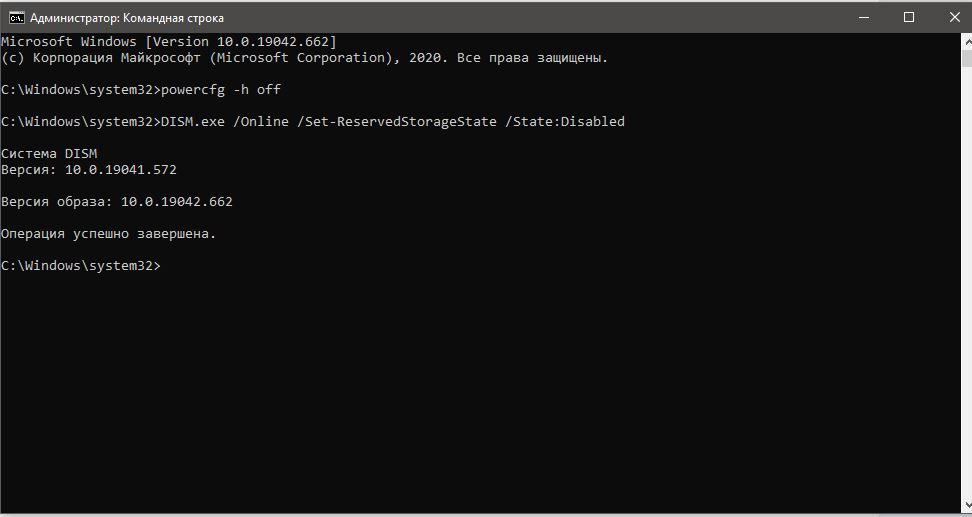Click the "Операция успешно завершена." message

pyautogui.click(x=109, y=234)
